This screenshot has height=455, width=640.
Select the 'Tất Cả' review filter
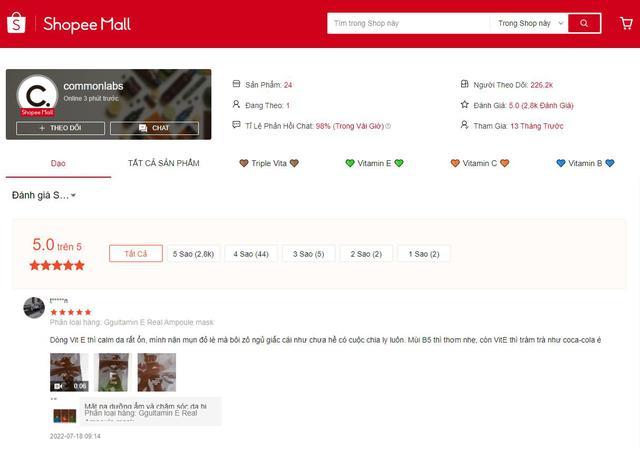coord(136,253)
